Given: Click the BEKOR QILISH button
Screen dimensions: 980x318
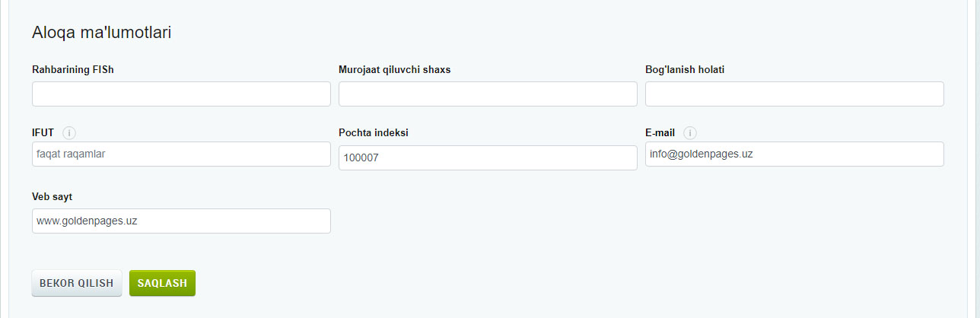Looking at the screenshot, I should click(x=76, y=283).
